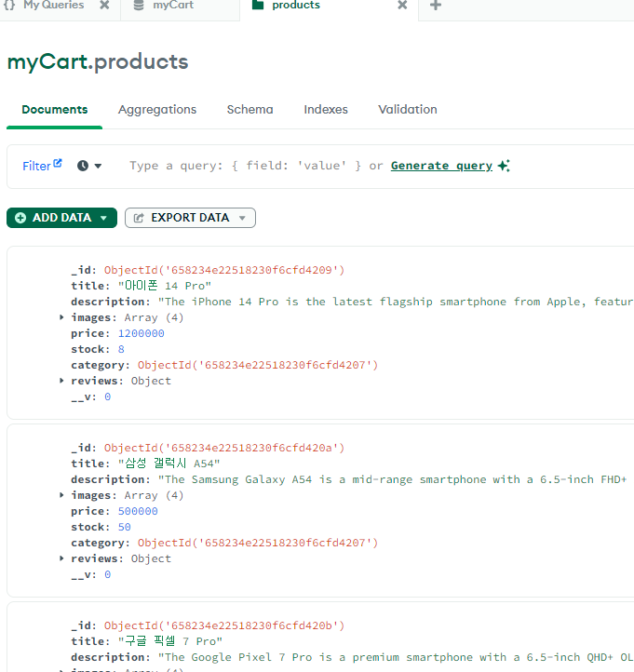Open the Filter documentation link

pos(42,166)
